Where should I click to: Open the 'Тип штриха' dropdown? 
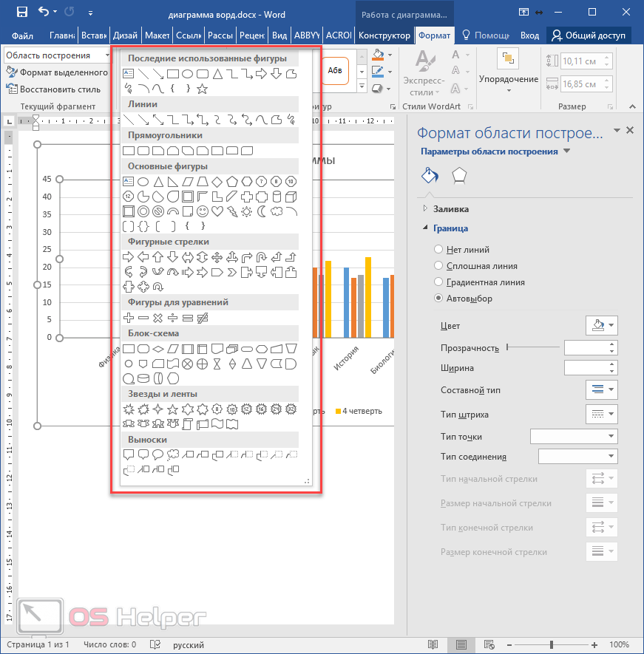[x=601, y=414]
